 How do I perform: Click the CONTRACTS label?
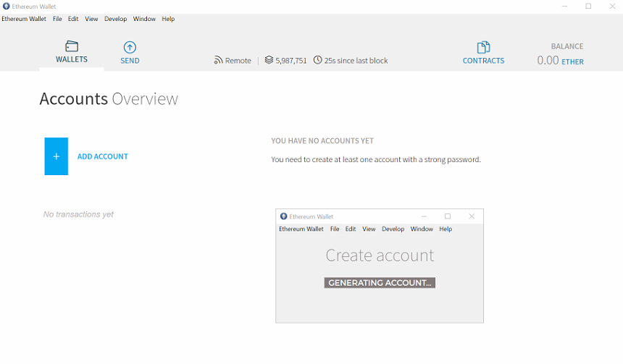coord(483,61)
